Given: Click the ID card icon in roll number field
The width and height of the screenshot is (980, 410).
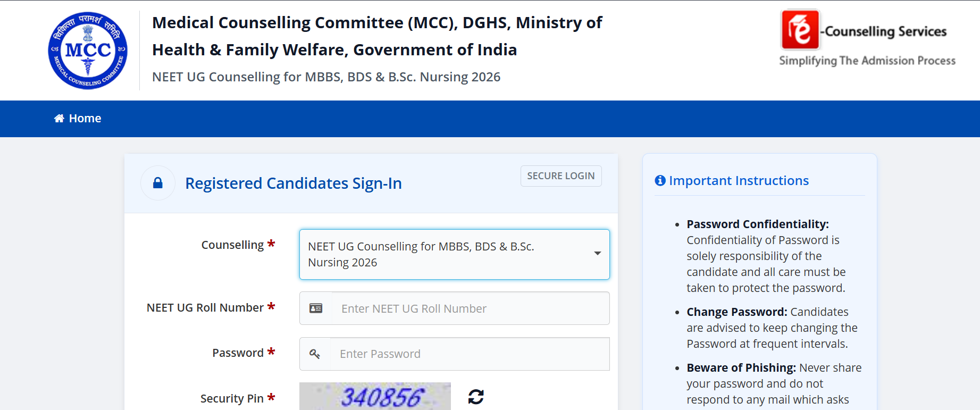Looking at the screenshot, I should point(316,308).
